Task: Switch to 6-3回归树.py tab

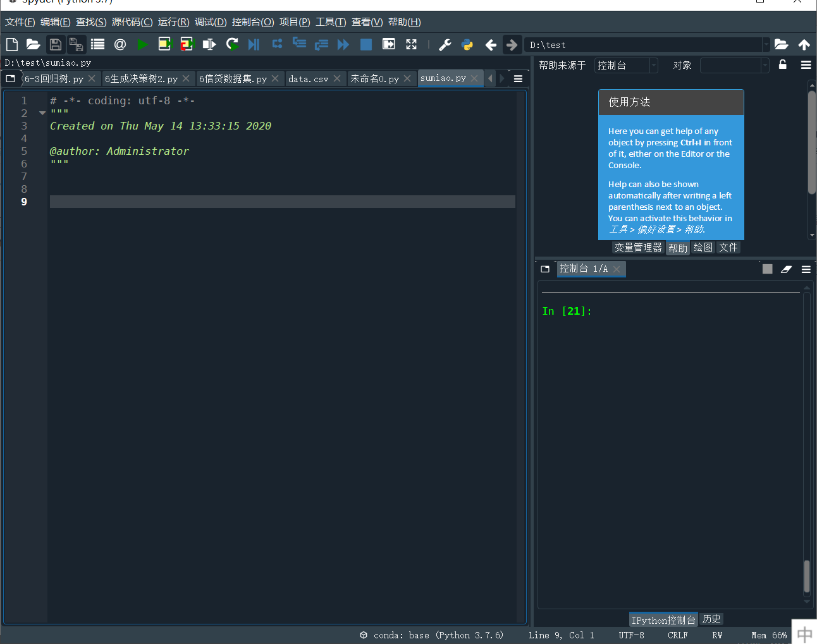Action: tap(54, 78)
